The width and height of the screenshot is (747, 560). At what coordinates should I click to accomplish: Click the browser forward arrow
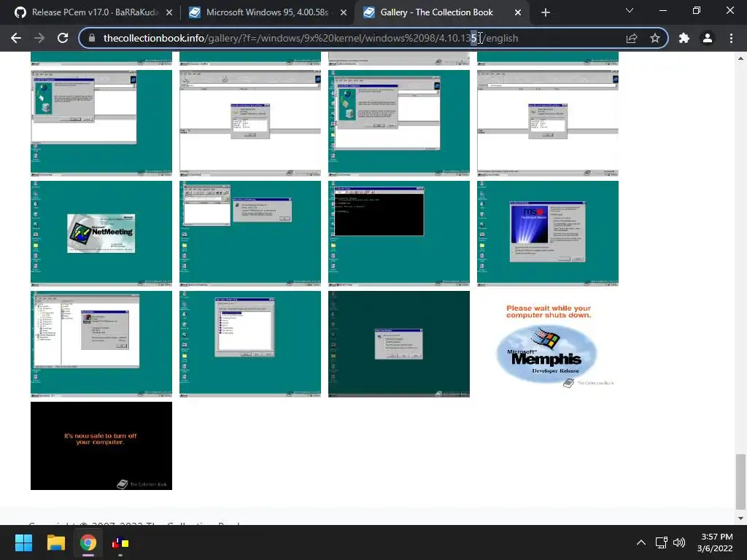(39, 38)
